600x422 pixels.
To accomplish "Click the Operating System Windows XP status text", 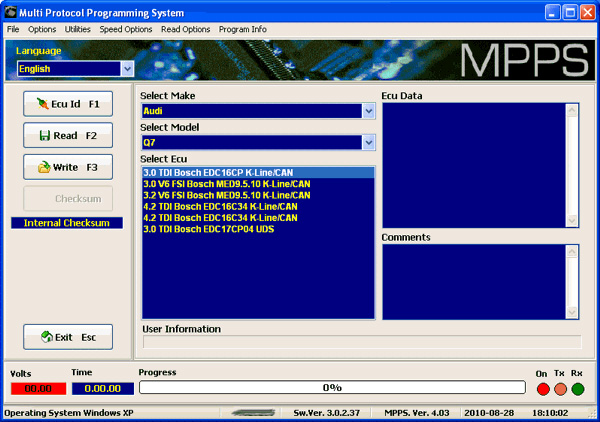I will point(69,413).
